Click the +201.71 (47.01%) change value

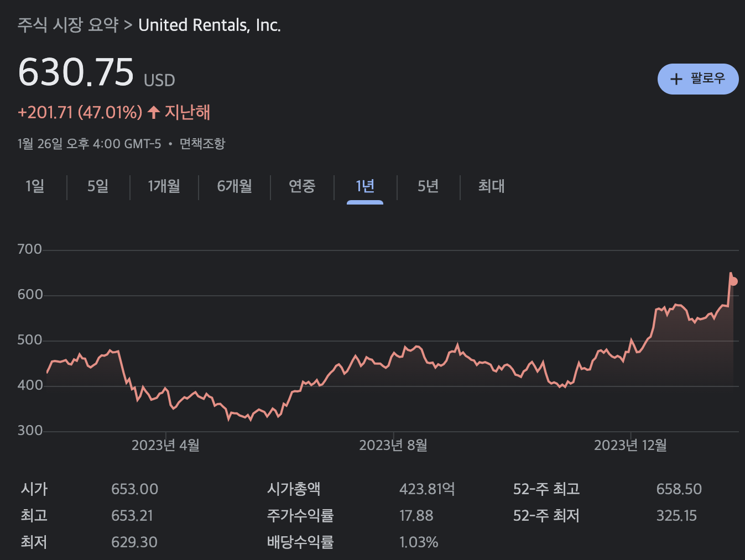pyautogui.click(x=80, y=113)
